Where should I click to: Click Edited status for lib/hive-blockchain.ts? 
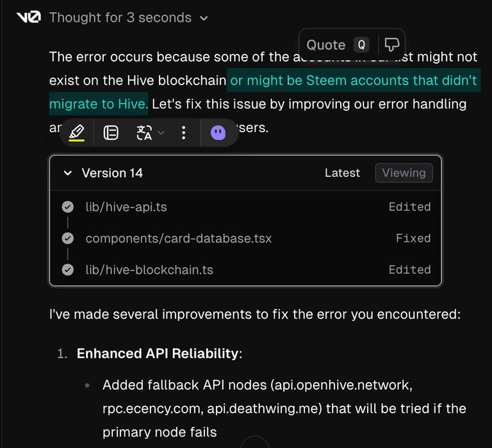click(410, 270)
